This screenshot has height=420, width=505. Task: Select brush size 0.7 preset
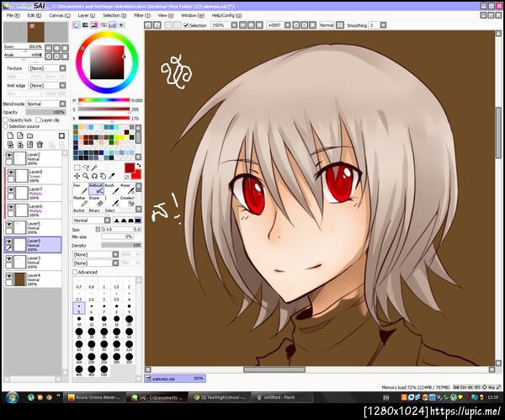(x=79, y=283)
